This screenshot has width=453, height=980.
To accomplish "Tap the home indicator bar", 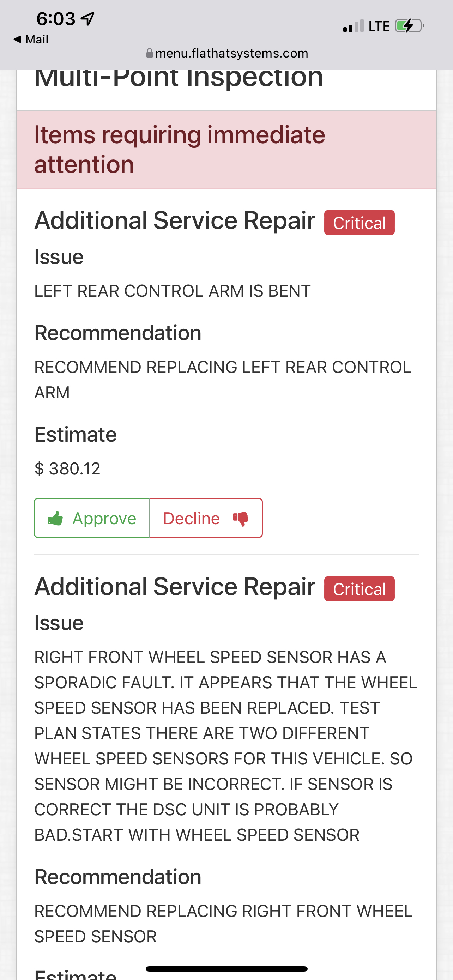I will click(x=226, y=969).
